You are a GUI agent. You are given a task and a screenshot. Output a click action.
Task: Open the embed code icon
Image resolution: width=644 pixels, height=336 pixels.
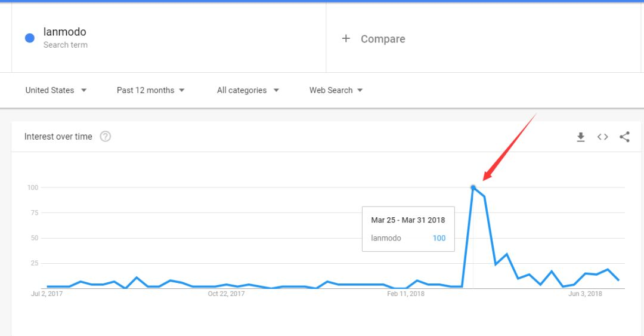point(602,137)
